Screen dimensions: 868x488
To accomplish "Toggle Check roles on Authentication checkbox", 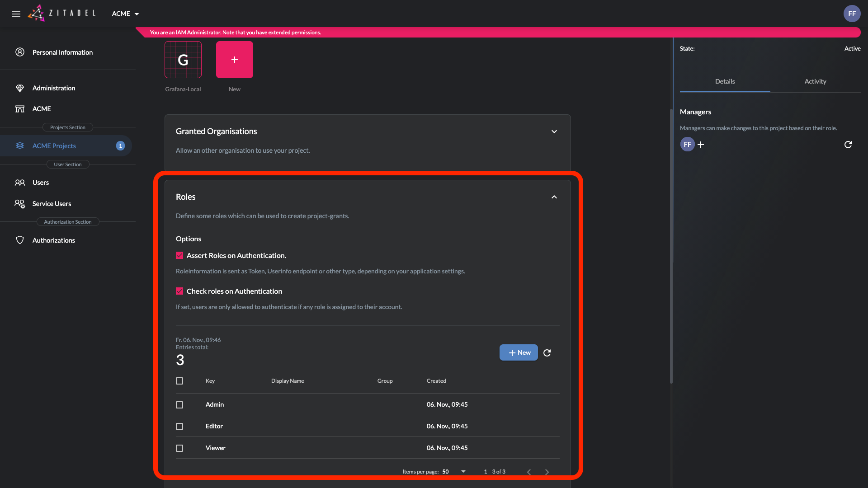I will pos(179,291).
